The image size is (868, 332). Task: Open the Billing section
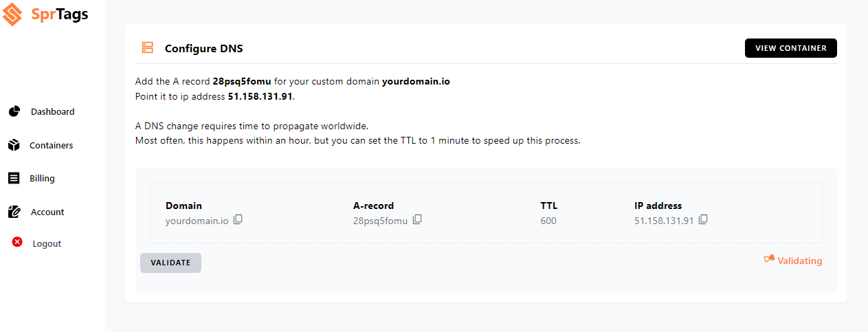click(42, 179)
